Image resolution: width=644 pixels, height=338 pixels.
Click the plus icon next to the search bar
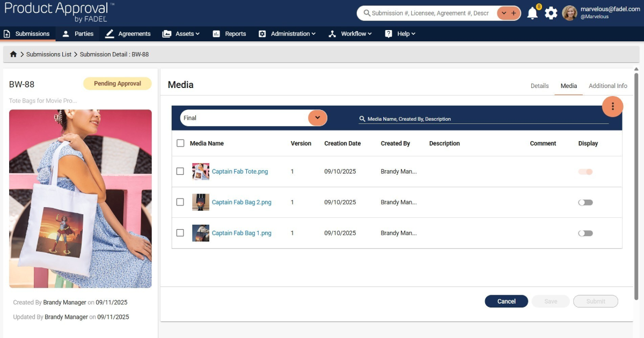coord(514,12)
